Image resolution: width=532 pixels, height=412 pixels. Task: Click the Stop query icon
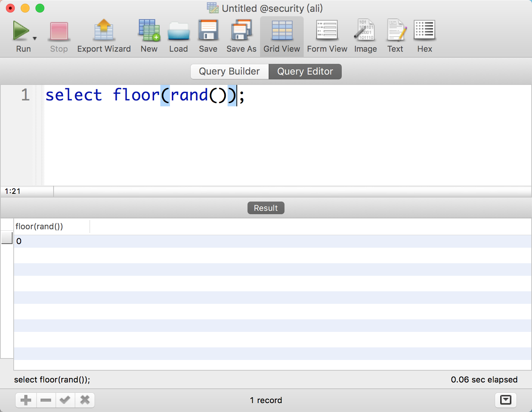pos(59,31)
